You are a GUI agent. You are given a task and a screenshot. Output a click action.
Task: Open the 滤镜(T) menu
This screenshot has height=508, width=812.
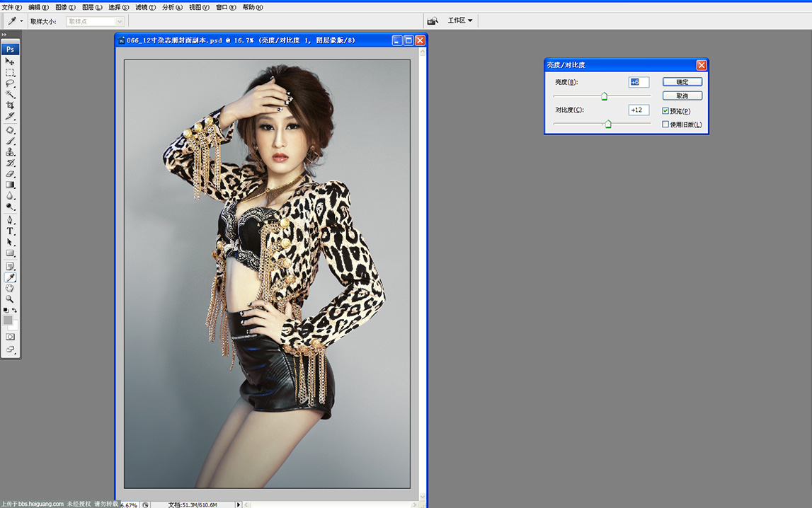coord(146,7)
